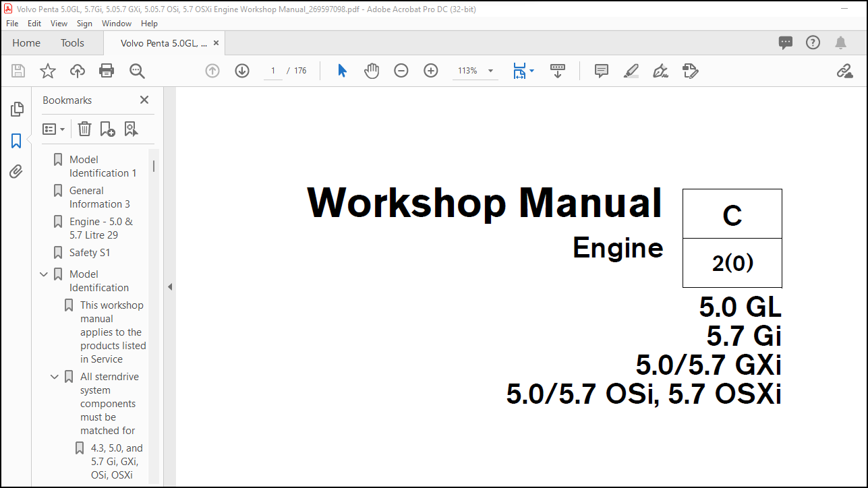868x488 pixels.
Task: Click the cloud upload icon
Action: click(78, 71)
